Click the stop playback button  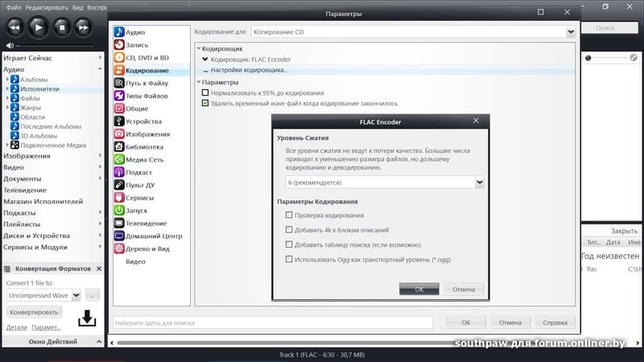pyautogui.click(x=62, y=27)
